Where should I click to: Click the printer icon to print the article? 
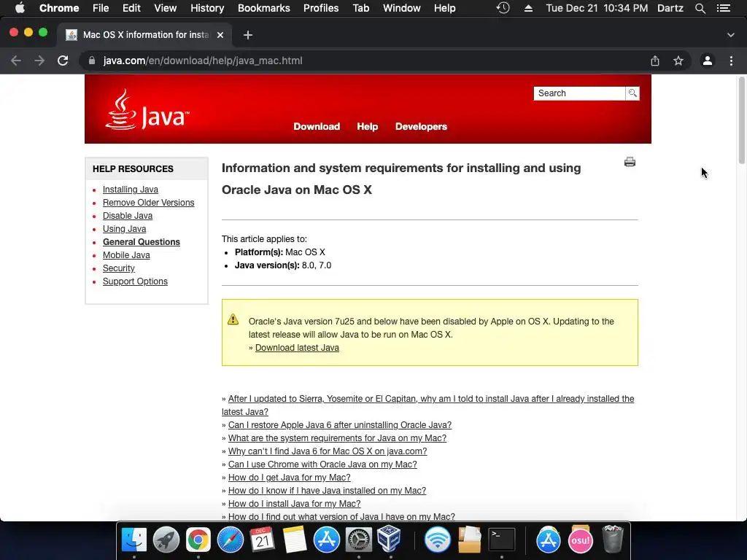click(x=630, y=162)
